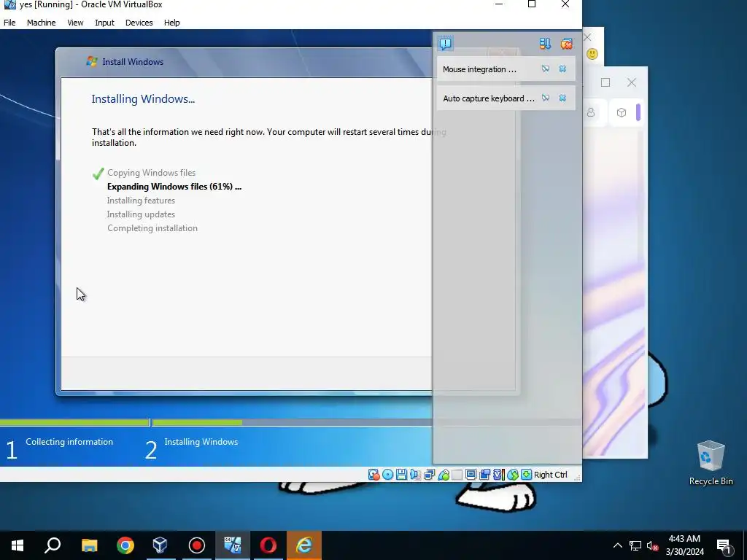Click the Installing Windows stage 2 label
The height and width of the screenshot is (560, 747).
tap(201, 442)
